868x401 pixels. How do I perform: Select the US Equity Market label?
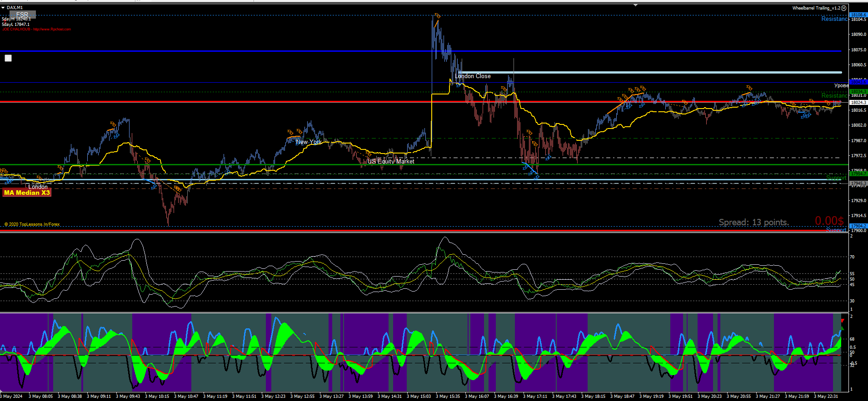click(391, 161)
